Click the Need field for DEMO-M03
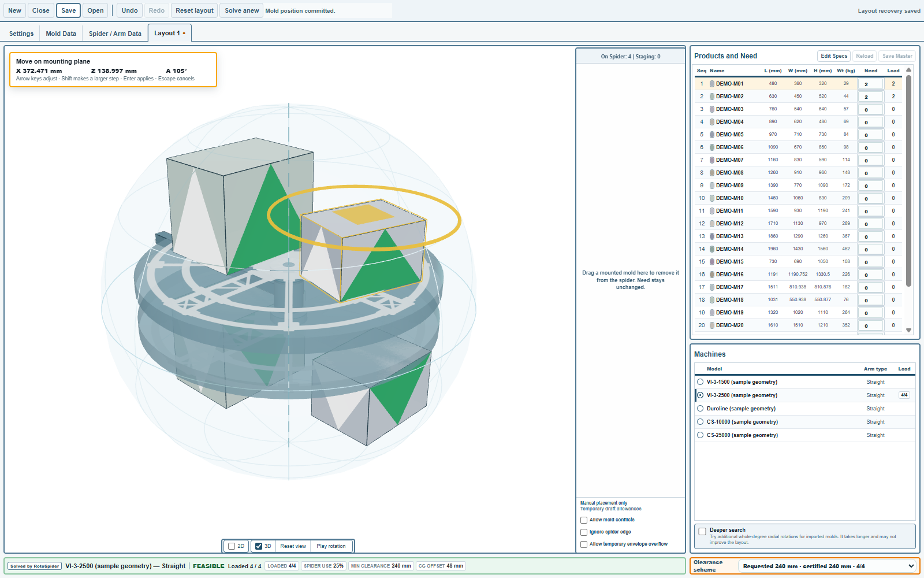 click(x=871, y=110)
